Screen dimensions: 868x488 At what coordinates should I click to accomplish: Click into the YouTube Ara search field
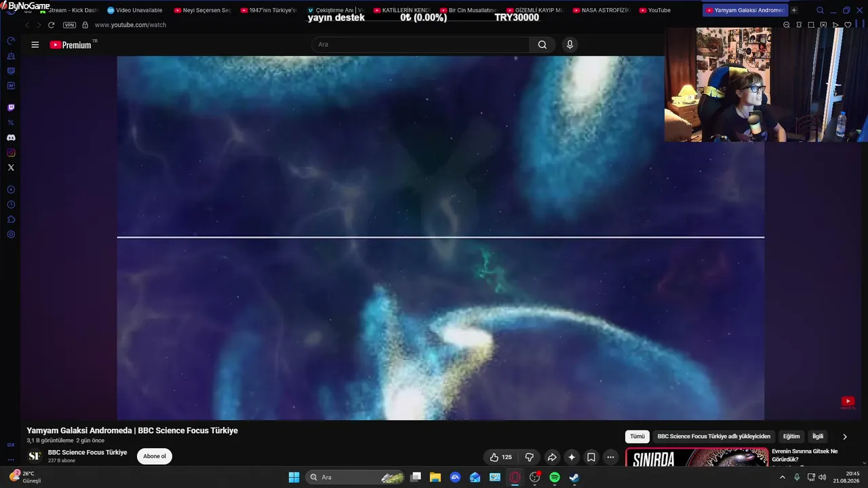click(x=420, y=45)
